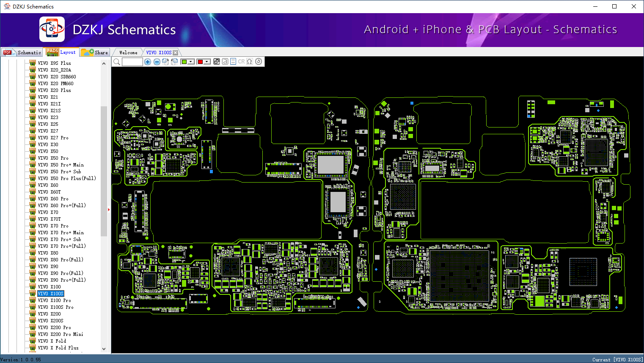Screen dimensions: 644x363
Task: Switch to the Schematic tab
Action: (x=22, y=53)
